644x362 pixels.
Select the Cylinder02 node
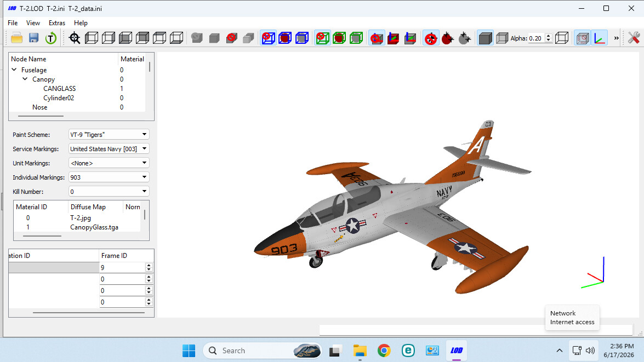coord(59,98)
